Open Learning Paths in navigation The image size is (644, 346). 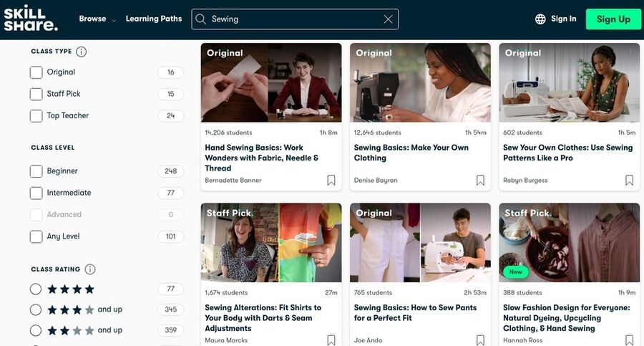(154, 19)
